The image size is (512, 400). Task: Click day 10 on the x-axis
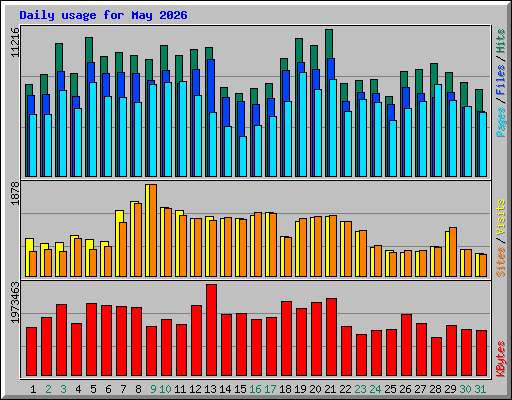[165, 389]
